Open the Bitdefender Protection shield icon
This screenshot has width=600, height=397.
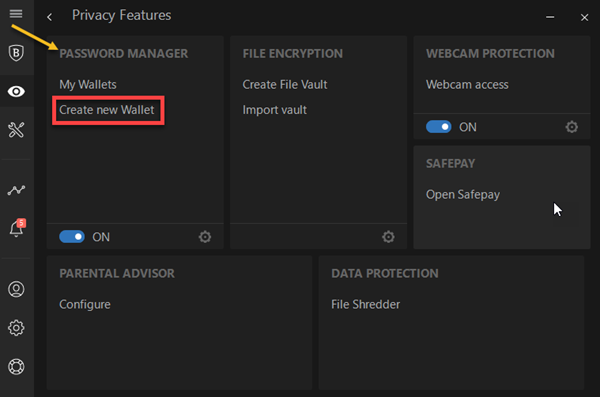tap(16, 53)
